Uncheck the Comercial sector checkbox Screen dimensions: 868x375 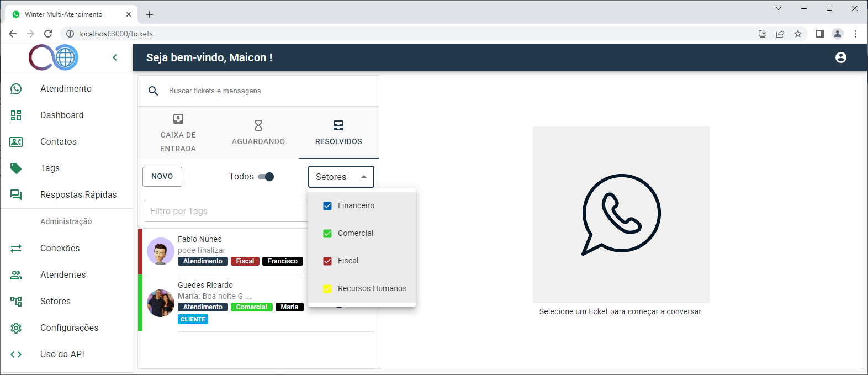pyautogui.click(x=327, y=234)
